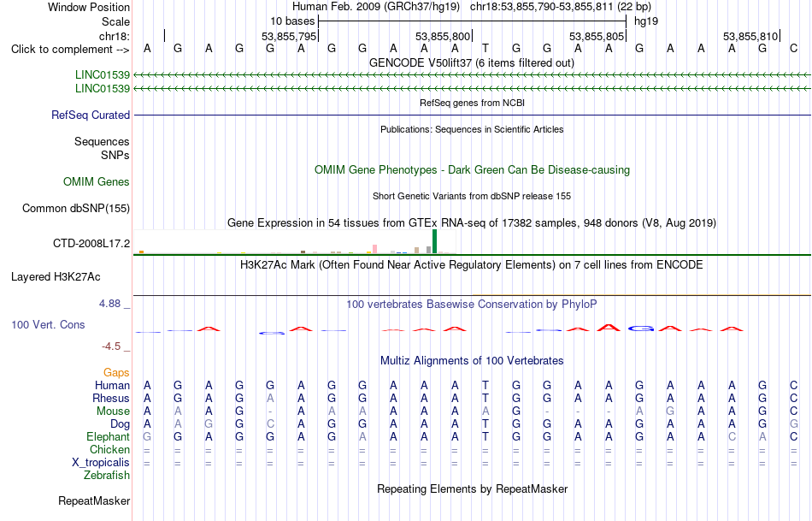Click the RefSeq Curated blue track line
Viewport: 812px width, 521px height.
coord(473,115)
